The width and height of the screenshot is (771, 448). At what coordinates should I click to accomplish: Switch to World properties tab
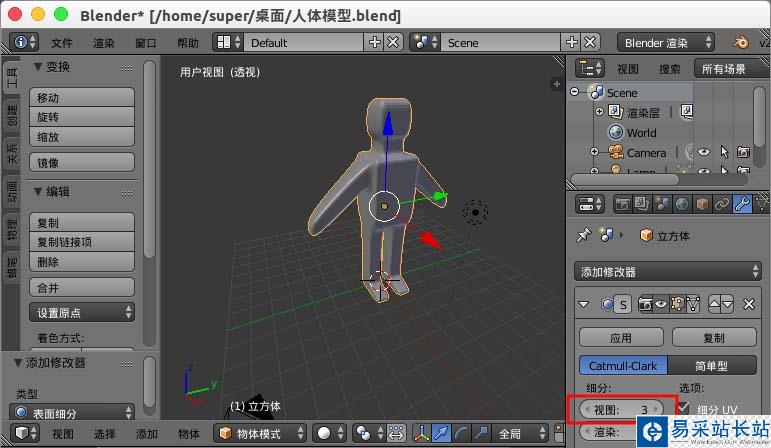pyautogui.click(x=682, y=204)
